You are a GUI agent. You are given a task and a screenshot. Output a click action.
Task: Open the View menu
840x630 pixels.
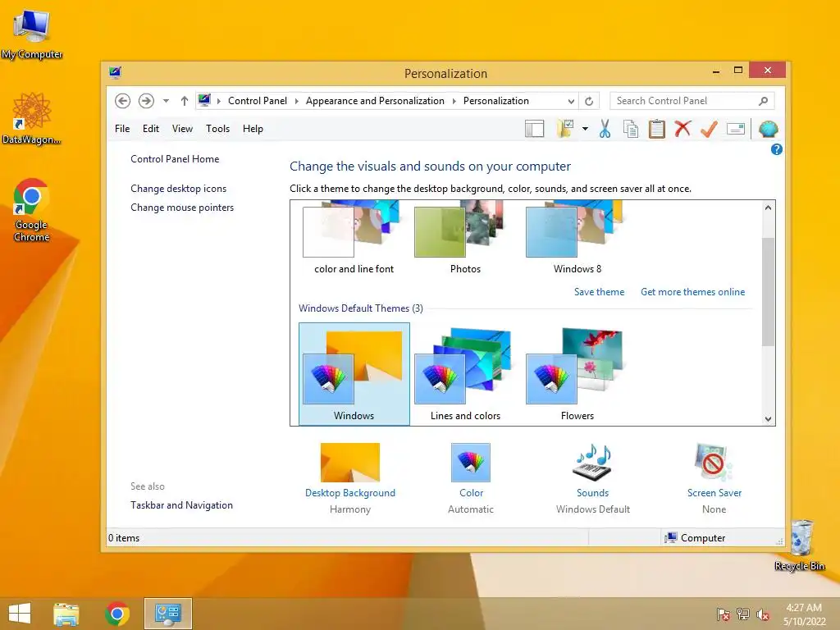(182, 129)
